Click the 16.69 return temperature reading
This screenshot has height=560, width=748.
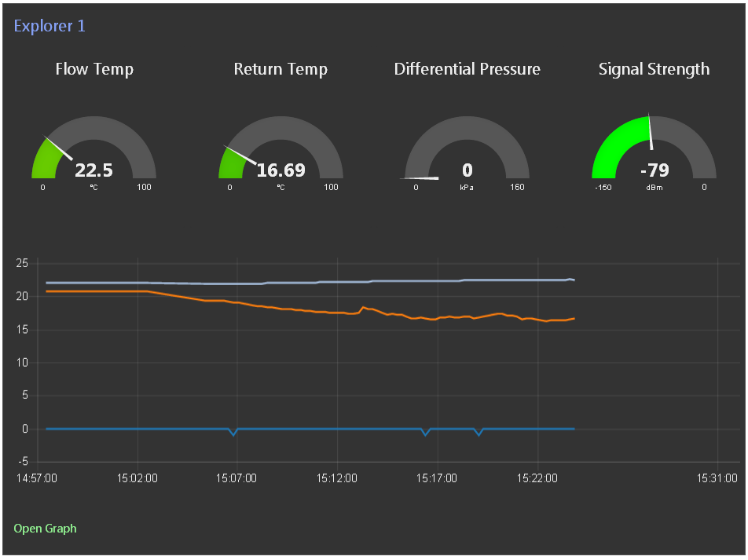point(281,170)
